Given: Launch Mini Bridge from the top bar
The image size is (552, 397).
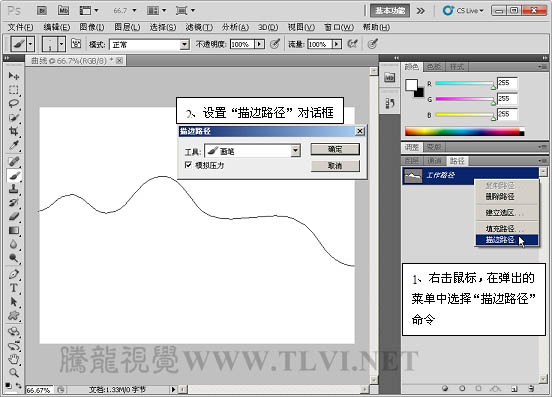Looking at the screenshot, I should pyautogui.click(x=63, y=11).
